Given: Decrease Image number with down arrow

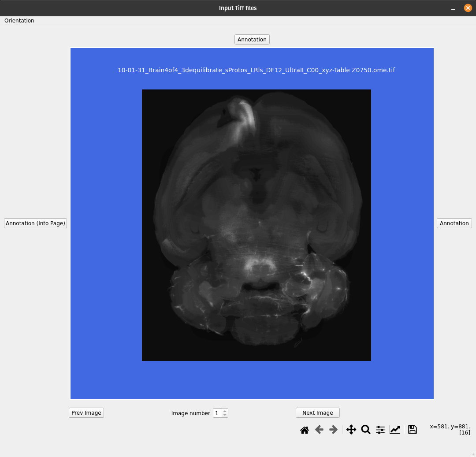Looking at the screenshot, I should point(225,415).
